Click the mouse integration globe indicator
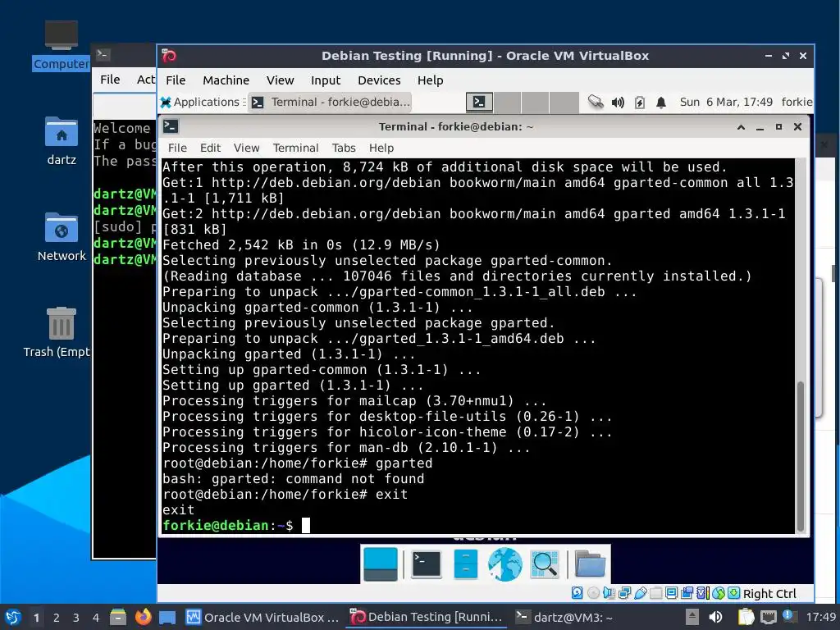 719,593
